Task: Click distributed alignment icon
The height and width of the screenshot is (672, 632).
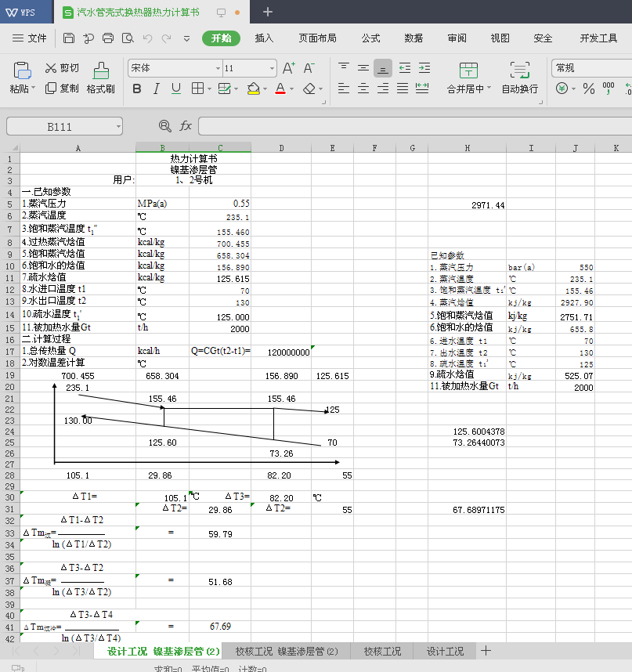Action: [422, 89]
